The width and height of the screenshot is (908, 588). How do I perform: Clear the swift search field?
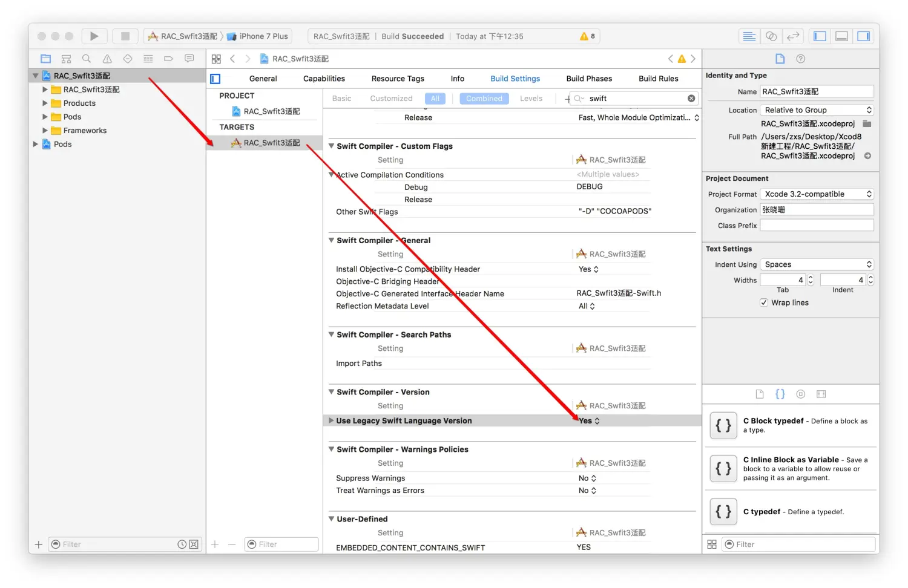click(691, 98)
